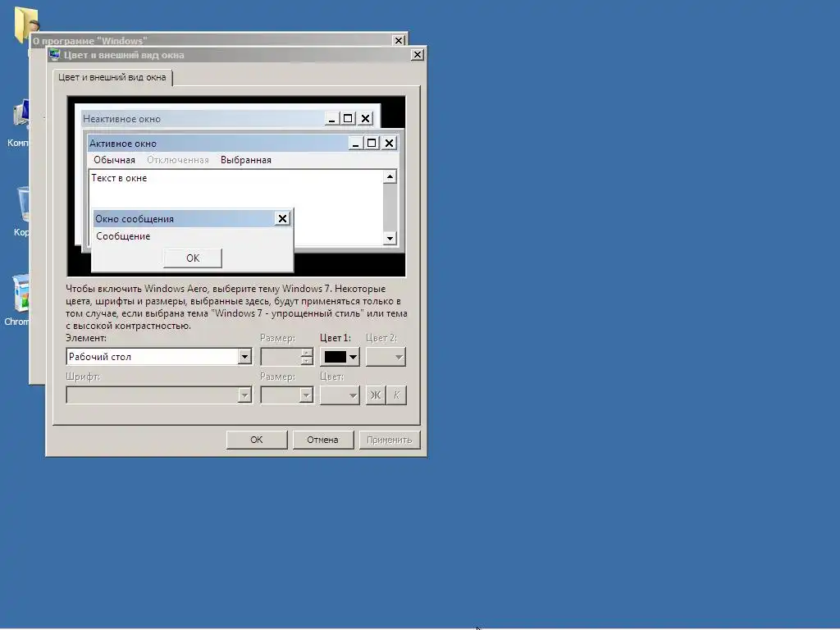Image resolution: width=840 pixels, height=630 pixels.
Task: Click the user folder desktop icon
Action: click(x=25, y=24)
